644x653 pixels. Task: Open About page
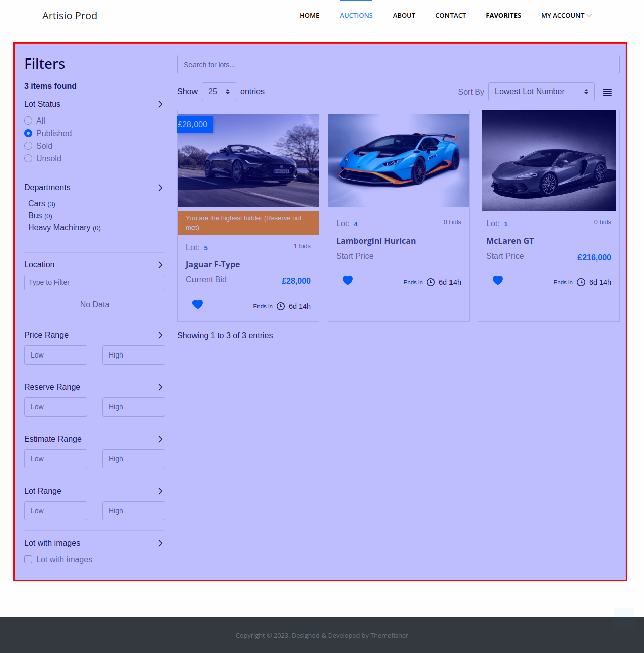pos(404,16)
